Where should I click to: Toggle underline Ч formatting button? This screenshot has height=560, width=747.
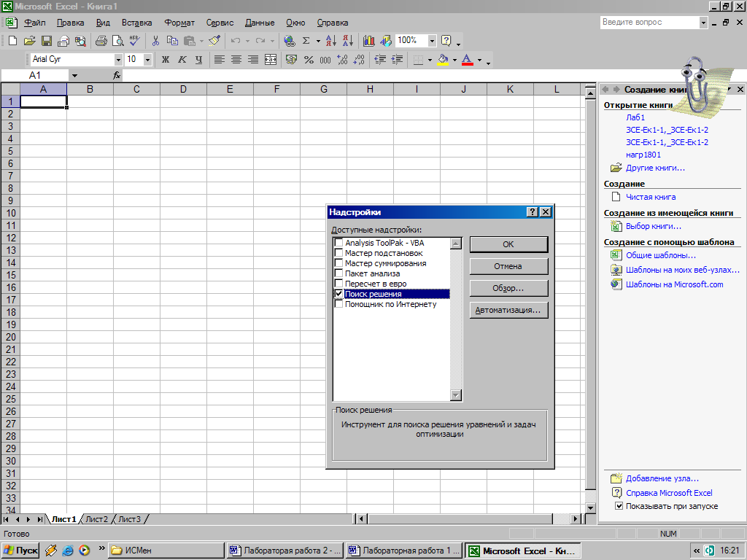click(x=198, y=60)
